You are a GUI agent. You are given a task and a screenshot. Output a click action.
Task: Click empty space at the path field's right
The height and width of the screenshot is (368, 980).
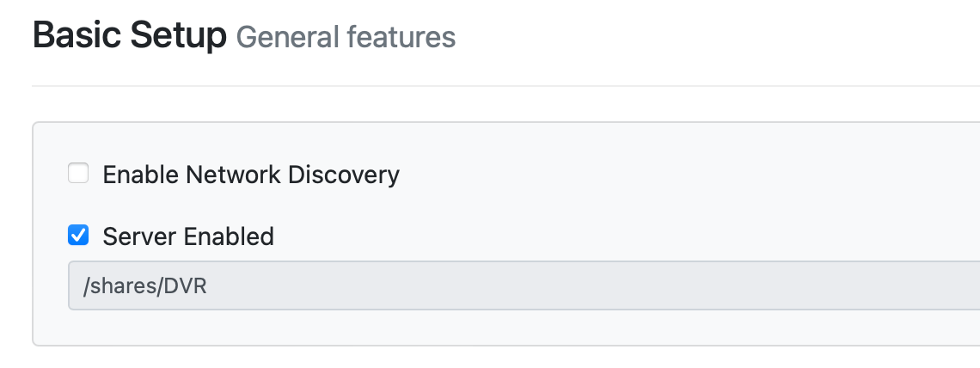point(774,285)
